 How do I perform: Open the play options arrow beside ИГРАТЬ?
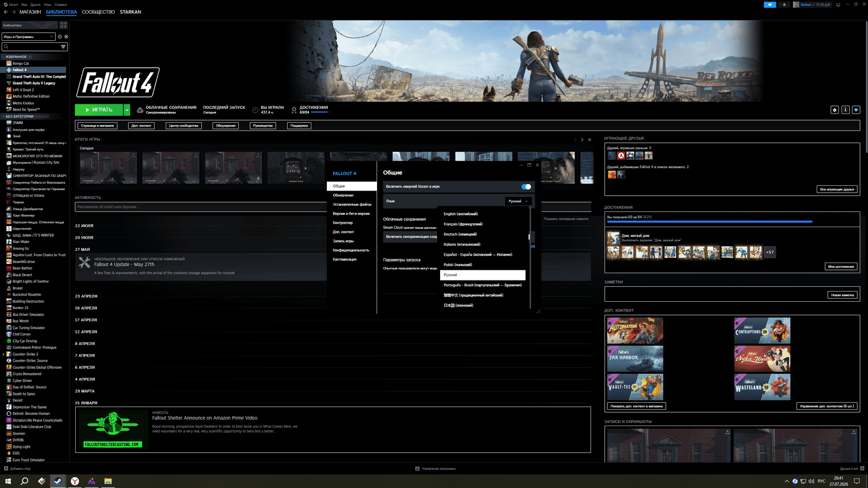pos(127,110)
